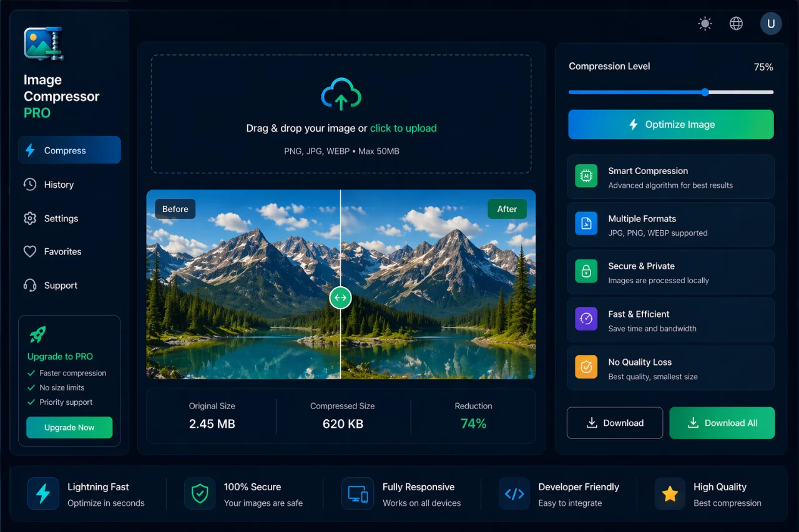Viewport: 799px width, 532px height.
Task: Open Support from the sidebar
Action: coord(69,285)
